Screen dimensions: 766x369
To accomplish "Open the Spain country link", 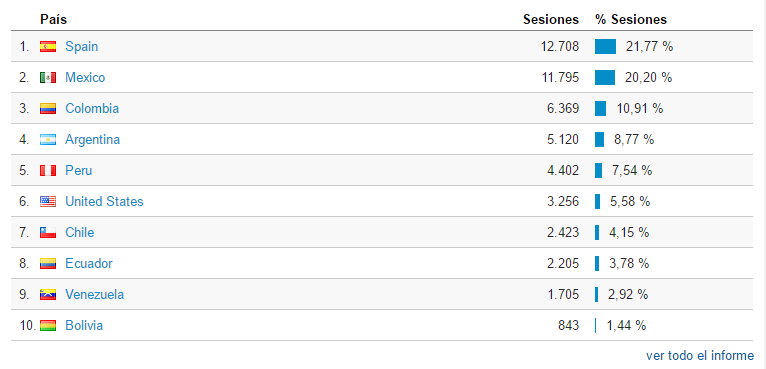I will (x=82, y=47).
